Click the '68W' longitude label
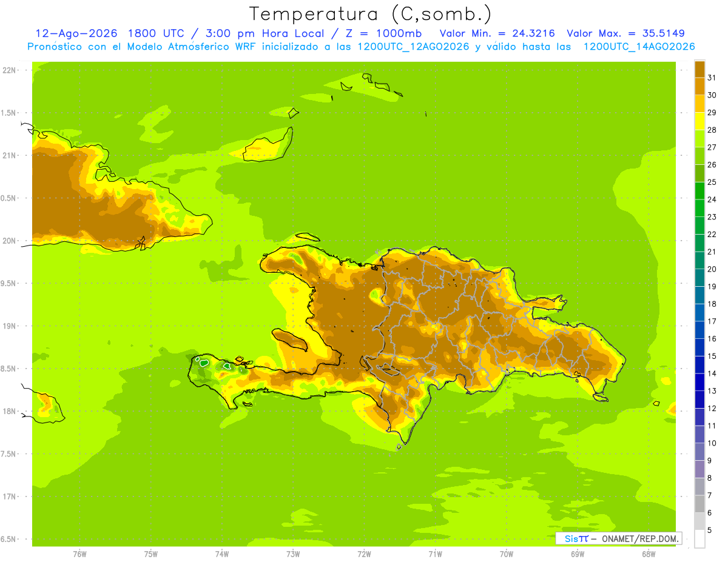Screen dimensions: 728x562 tap(649, 554)
